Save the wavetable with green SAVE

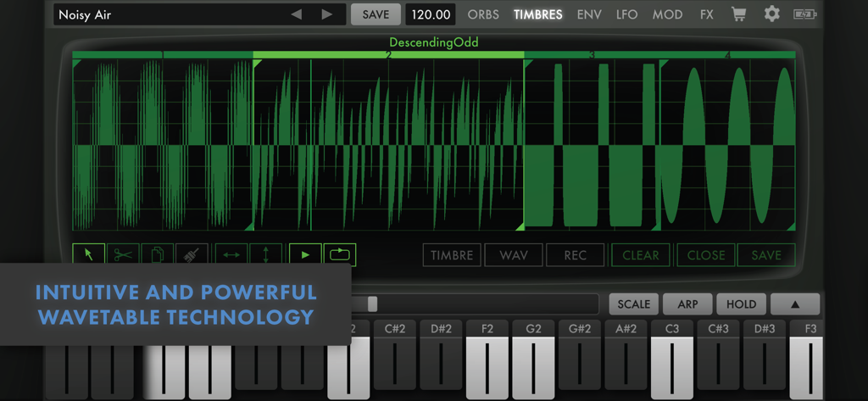(766, 255)
